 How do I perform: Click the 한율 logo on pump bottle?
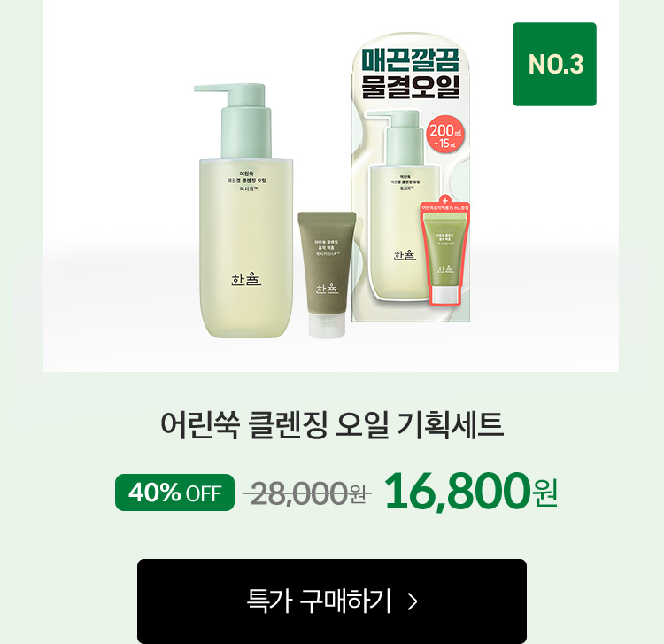246,279
